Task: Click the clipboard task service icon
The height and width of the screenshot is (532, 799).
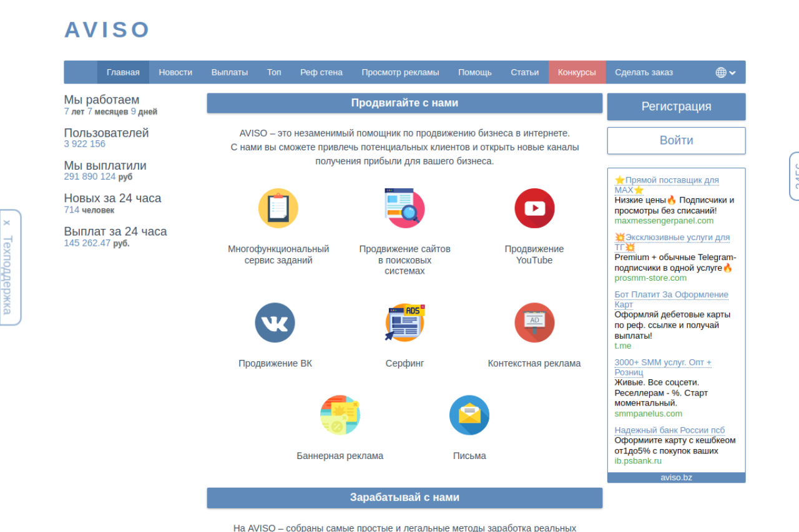Action: [x=278, y=208]
